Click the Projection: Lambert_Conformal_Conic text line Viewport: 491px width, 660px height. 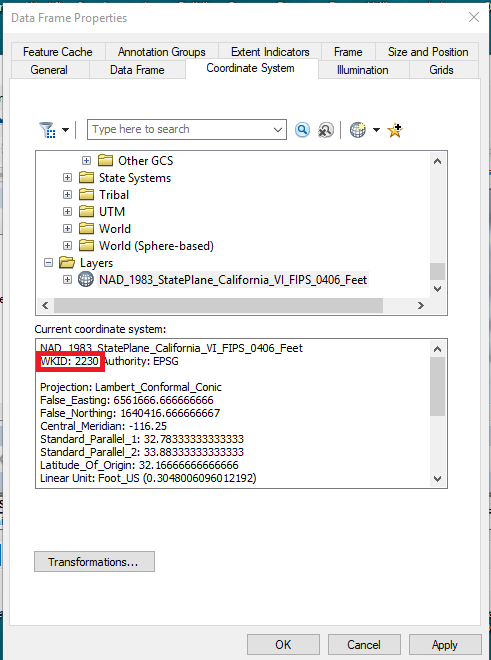131,387
